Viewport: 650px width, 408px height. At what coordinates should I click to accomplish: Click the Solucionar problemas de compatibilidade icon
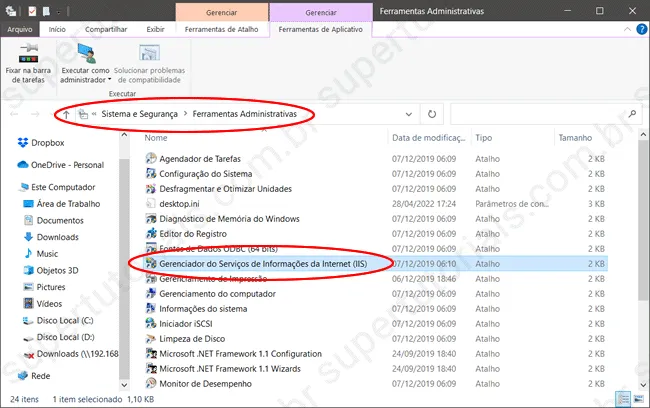[149, 53]
